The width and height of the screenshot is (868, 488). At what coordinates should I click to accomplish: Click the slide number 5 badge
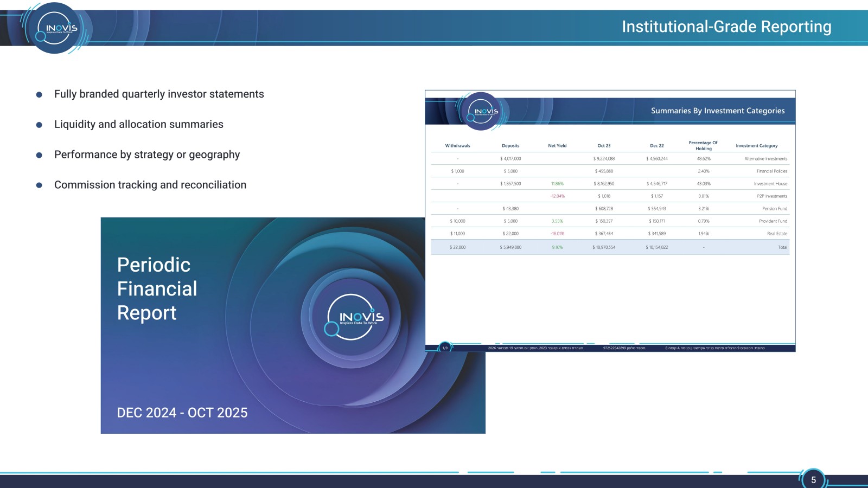[813, 479]
